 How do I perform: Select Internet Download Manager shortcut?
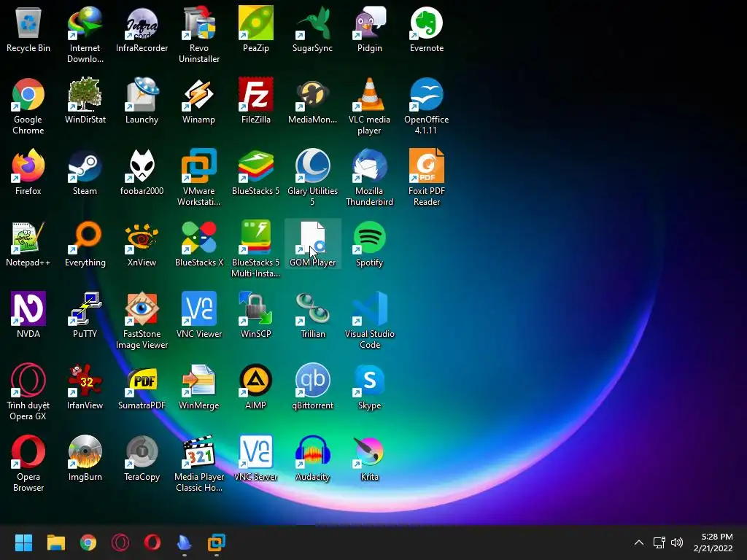(x=85, y=23)
